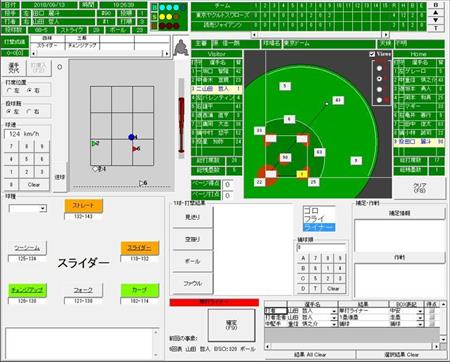Choose the チェンジアップ pitch type button

(x=27, y=290)
